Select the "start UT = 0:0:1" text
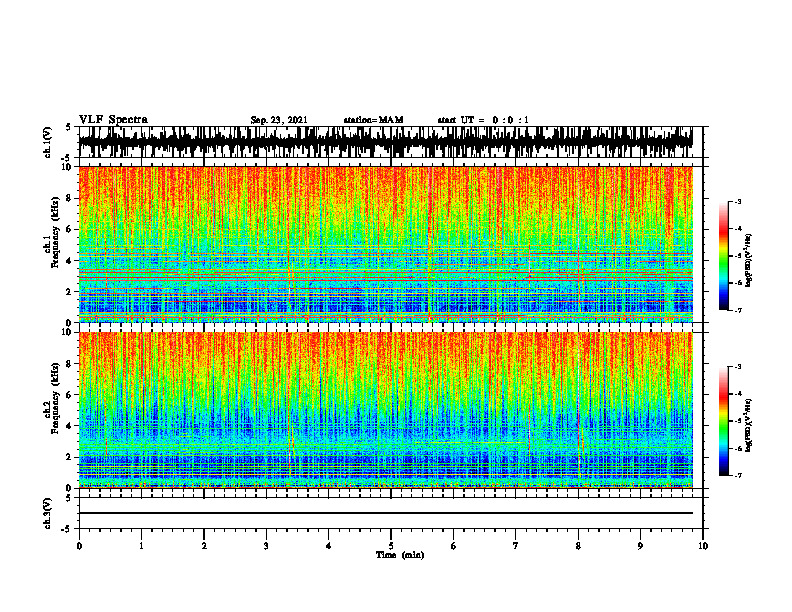This screenshot has width=792, height=612. tap(483, 120)
